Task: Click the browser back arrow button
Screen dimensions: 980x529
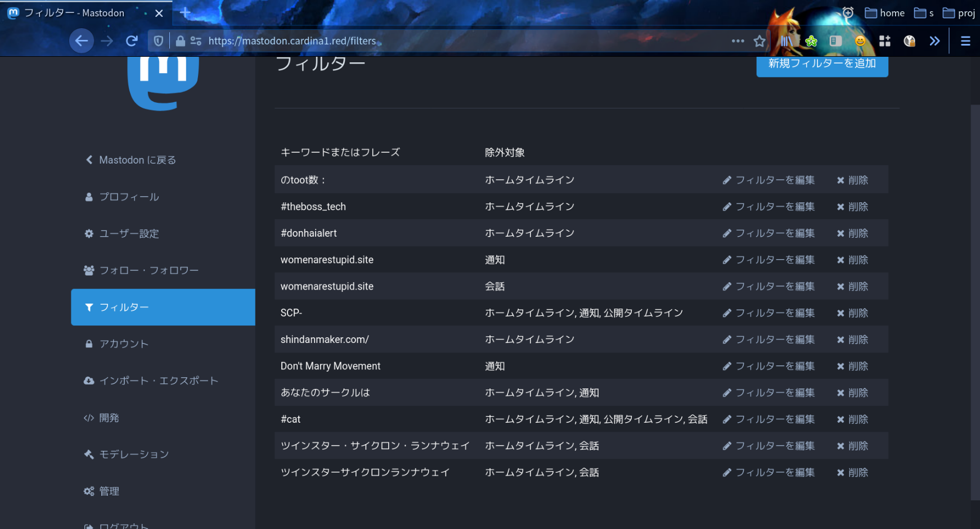Action: point(82,41)
